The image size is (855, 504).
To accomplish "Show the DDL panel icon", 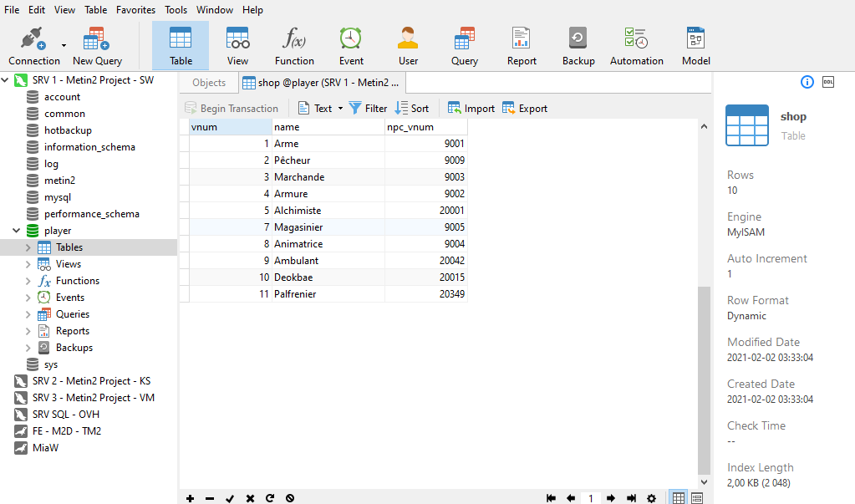I will pos(828,82).
